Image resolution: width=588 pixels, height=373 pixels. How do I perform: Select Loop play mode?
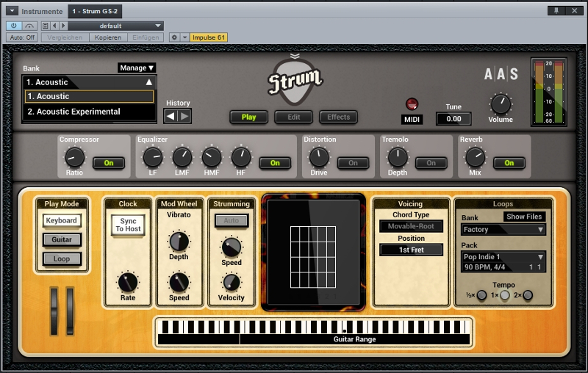coord(62,258)
